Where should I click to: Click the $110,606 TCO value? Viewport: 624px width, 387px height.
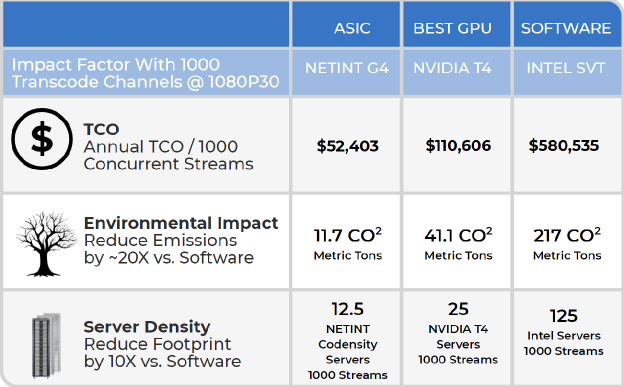point(458,145)
